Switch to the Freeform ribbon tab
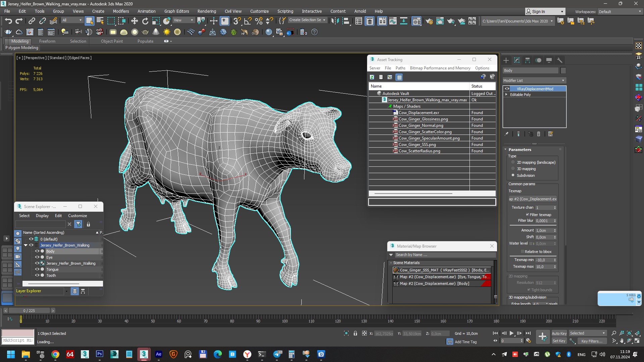This screenshot has height=362, width=644. (x=47, y=41)
